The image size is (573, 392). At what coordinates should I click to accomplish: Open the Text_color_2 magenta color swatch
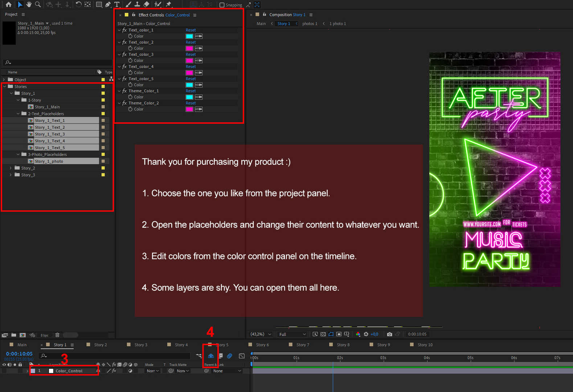click(x=189, y=48)
